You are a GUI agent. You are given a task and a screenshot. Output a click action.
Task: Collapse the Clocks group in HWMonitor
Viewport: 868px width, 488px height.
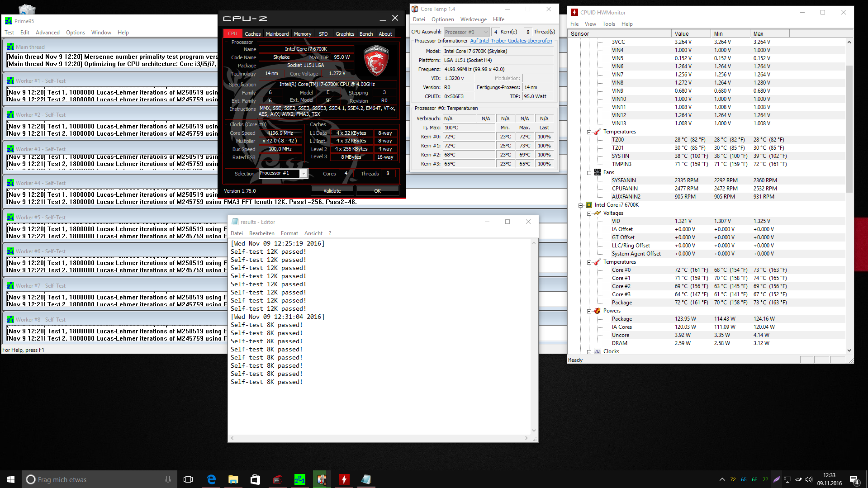(589, 351)
